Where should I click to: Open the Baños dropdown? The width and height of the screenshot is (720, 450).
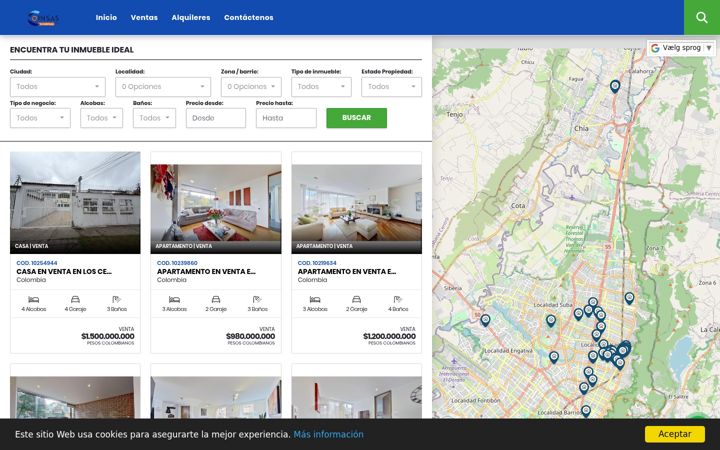154,118
